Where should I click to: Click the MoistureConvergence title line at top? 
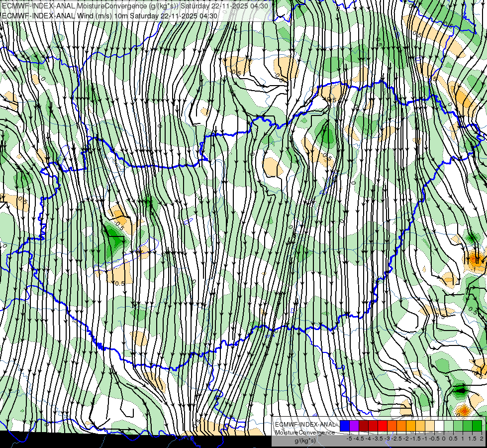point(135,6)
